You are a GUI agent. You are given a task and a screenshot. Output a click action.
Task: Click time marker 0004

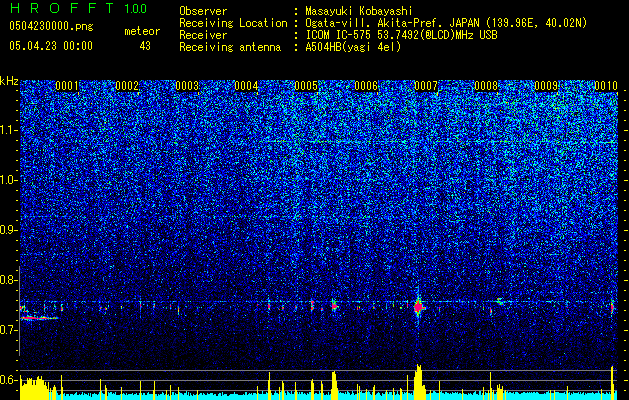[x=246, y=86]
